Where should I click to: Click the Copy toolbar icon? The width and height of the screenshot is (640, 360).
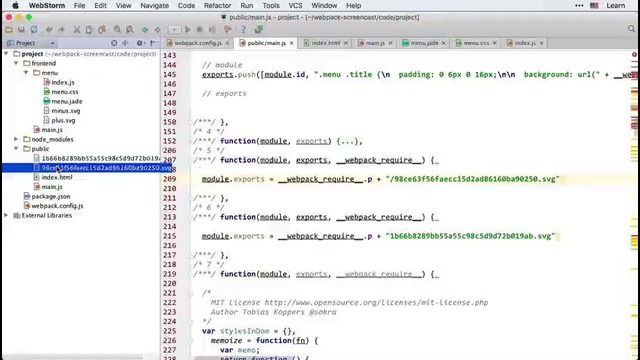89,30
